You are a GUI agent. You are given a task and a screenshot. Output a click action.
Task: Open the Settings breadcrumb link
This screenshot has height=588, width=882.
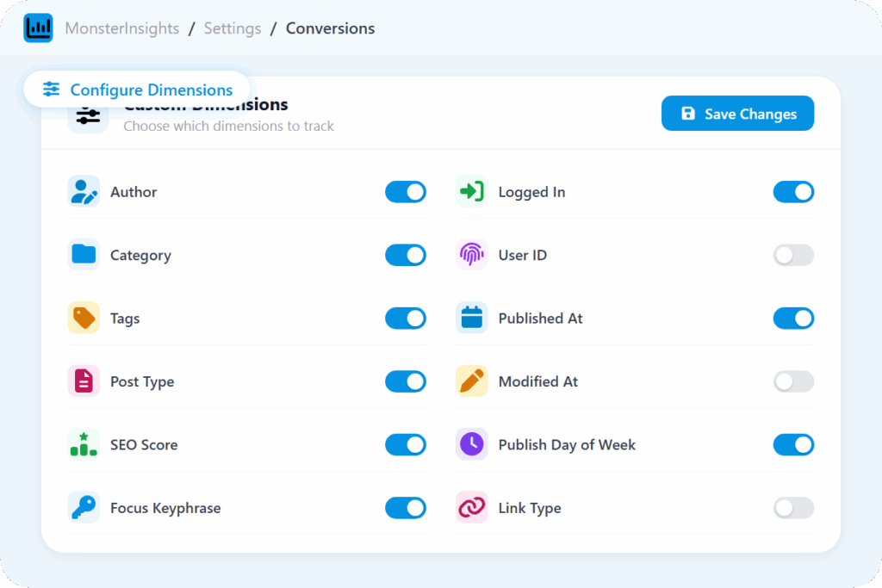[232, 28]
